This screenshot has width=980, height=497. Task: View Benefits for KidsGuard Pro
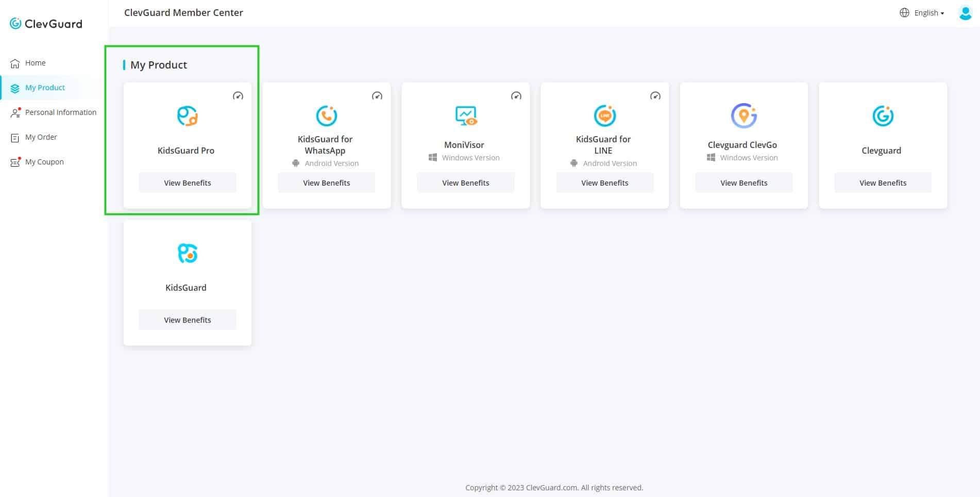[188, 183]
